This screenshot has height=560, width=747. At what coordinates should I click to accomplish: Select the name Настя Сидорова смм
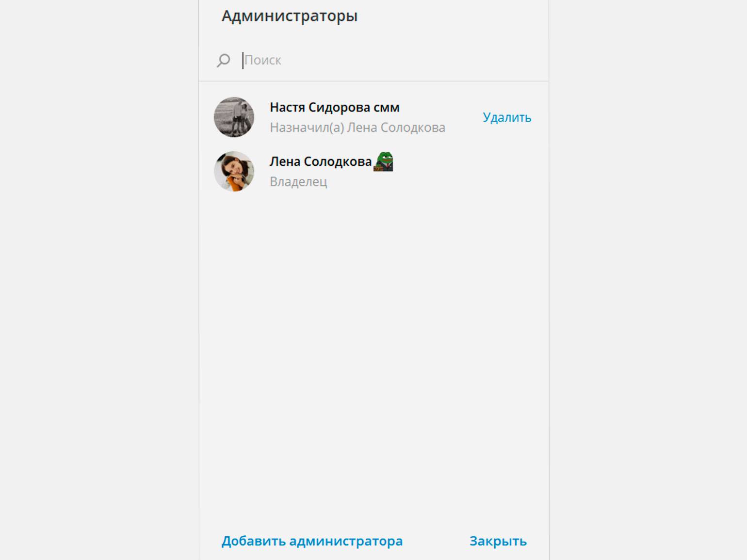tap(335, 107)
